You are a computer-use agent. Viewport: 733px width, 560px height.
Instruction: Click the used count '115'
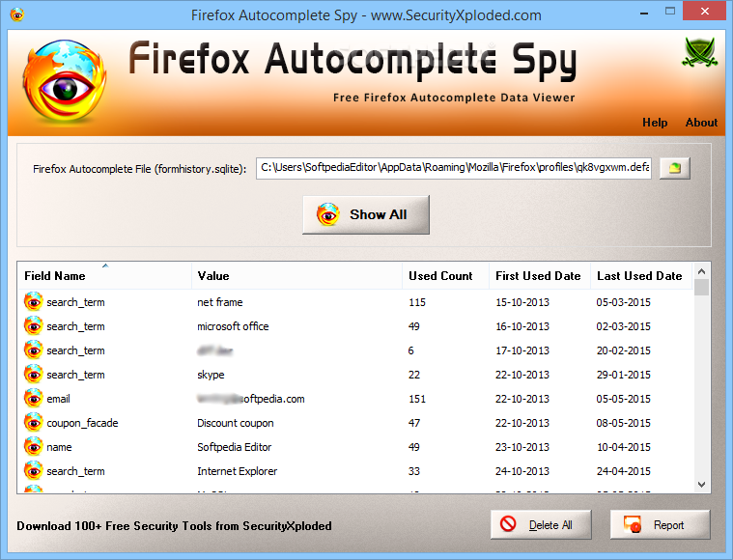click(x=417, y=302)
